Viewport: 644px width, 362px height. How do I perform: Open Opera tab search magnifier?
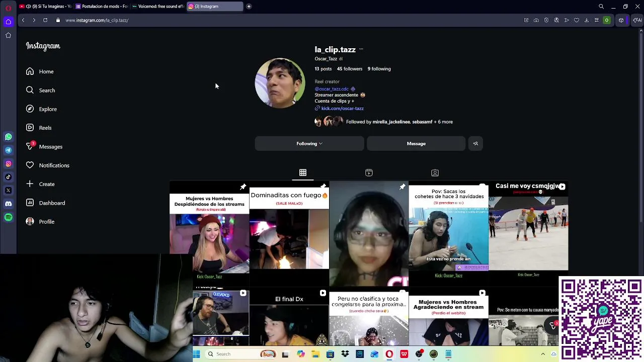601,7
